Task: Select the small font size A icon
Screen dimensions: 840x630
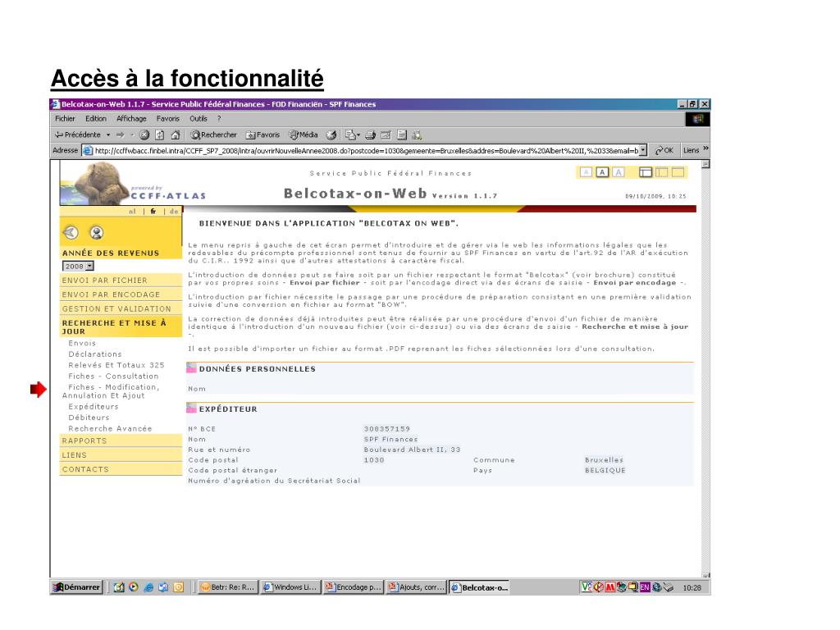Action: (586, 172)
